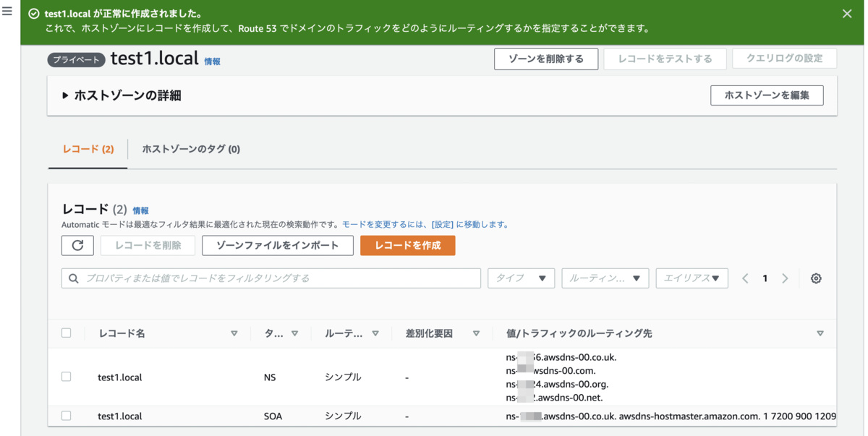868x436 pixels.
Task: Go to the next records page arrow
Action: (785, 278)
